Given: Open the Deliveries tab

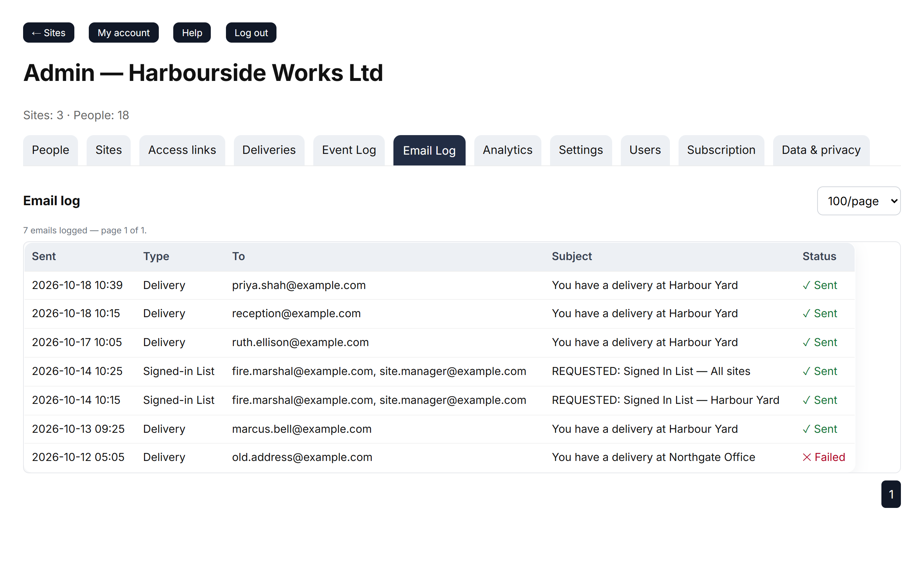Looking at the screenshot, I should coord(269,150).
